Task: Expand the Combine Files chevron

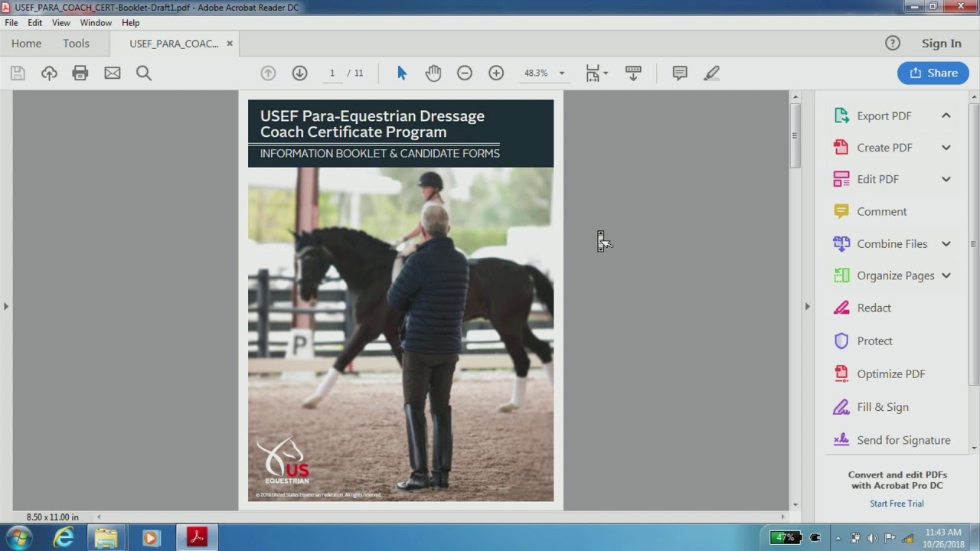Action: pyautogui.click(x=946, y=243)
